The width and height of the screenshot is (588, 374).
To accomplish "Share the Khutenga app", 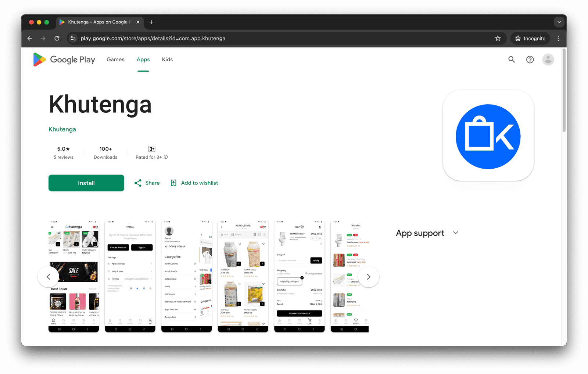I will [x=147, y=183].
